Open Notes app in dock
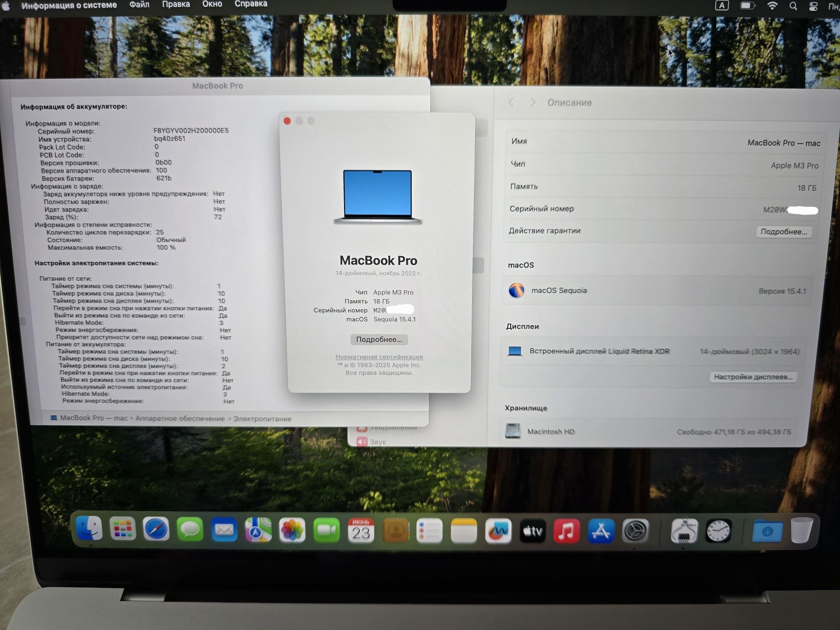This screenshot has height=630, width=840. click(x=464, y=531)
